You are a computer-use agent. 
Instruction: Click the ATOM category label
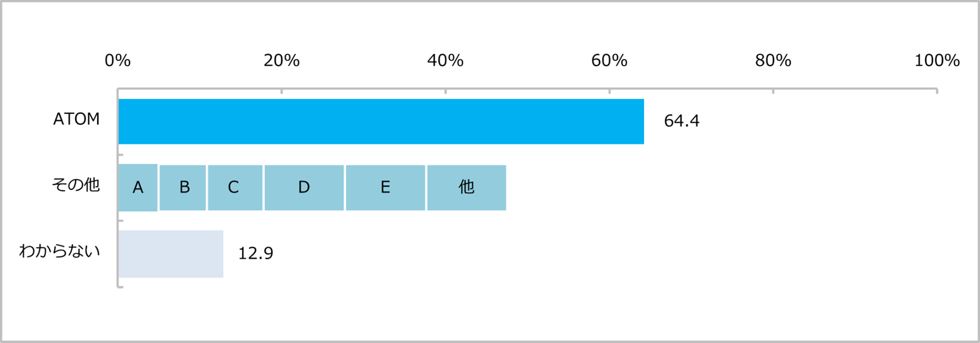coord(76,119)
